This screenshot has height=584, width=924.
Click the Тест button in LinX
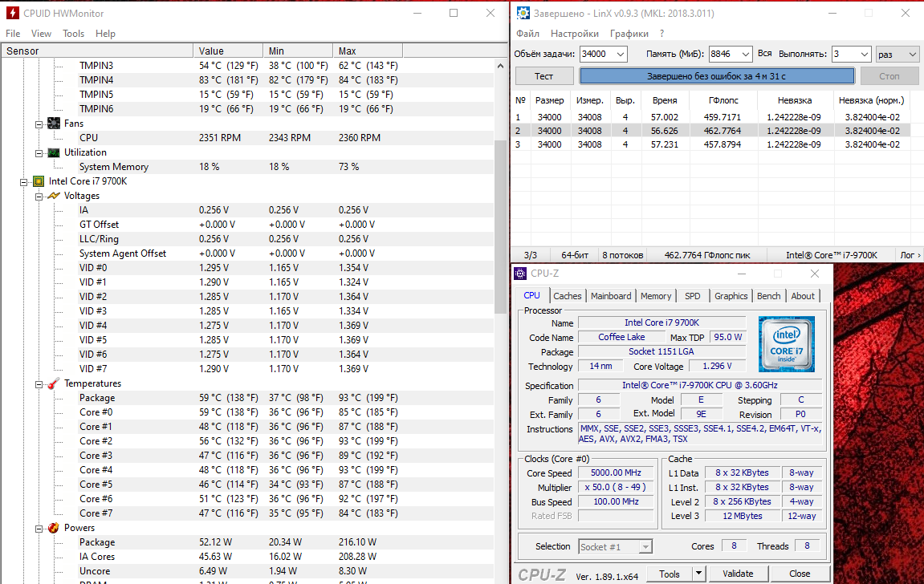coord(544,76)
